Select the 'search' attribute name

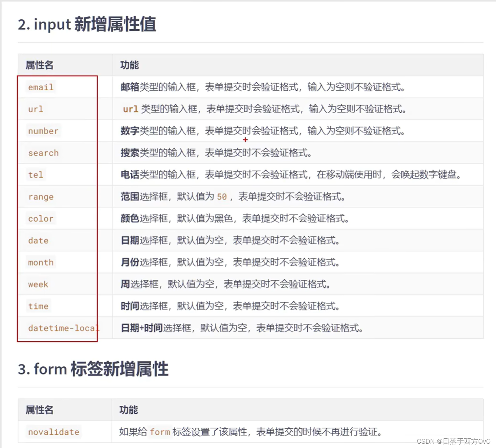(x=43, y=153)
